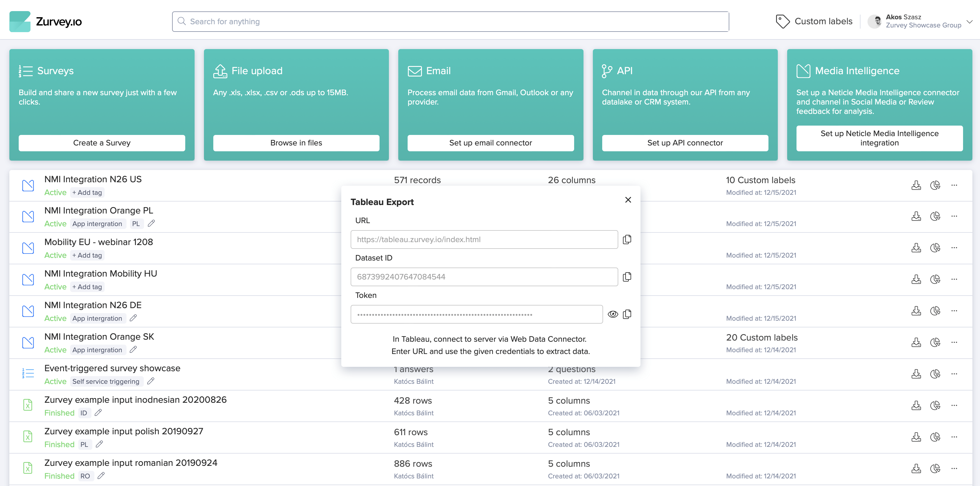Copy the Tableau URL to clipboard
Screen dimensions: 980x486
tap(627, 239)
